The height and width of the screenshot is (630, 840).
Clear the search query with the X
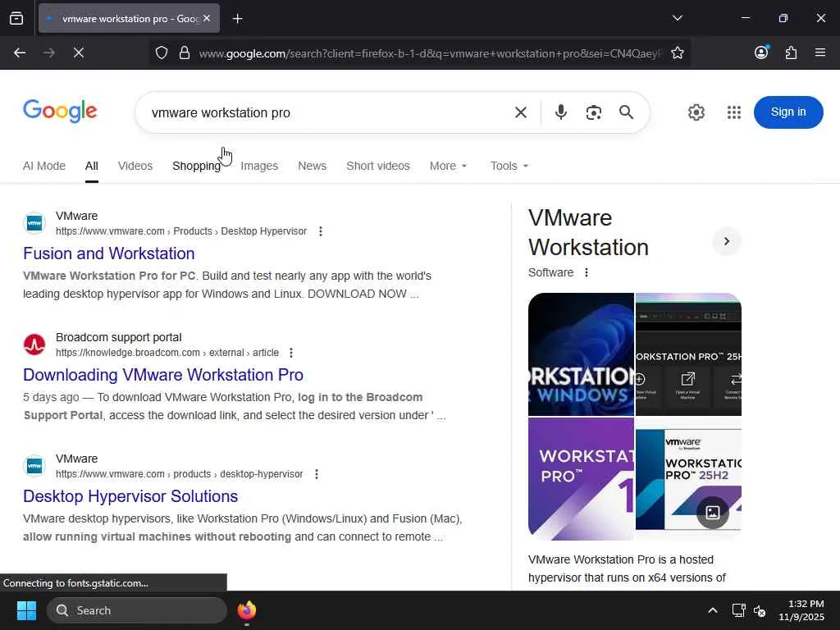coord(520,112)
